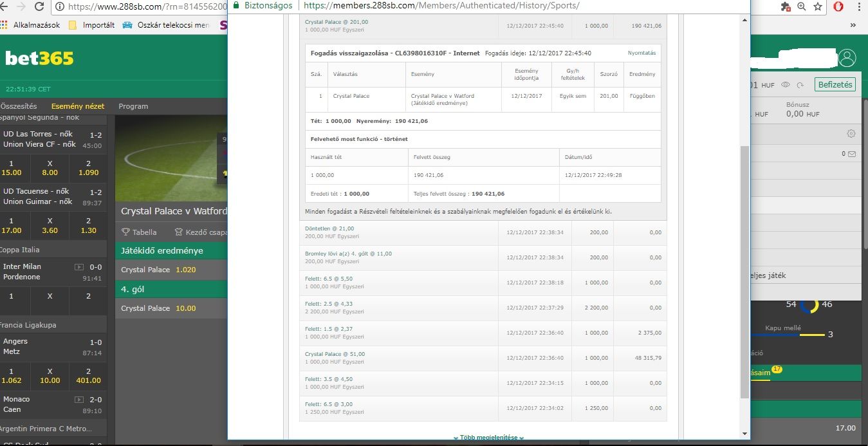Refresh the balance with the circular arrow
868x446 pixels.
click(x=800, y=84)
